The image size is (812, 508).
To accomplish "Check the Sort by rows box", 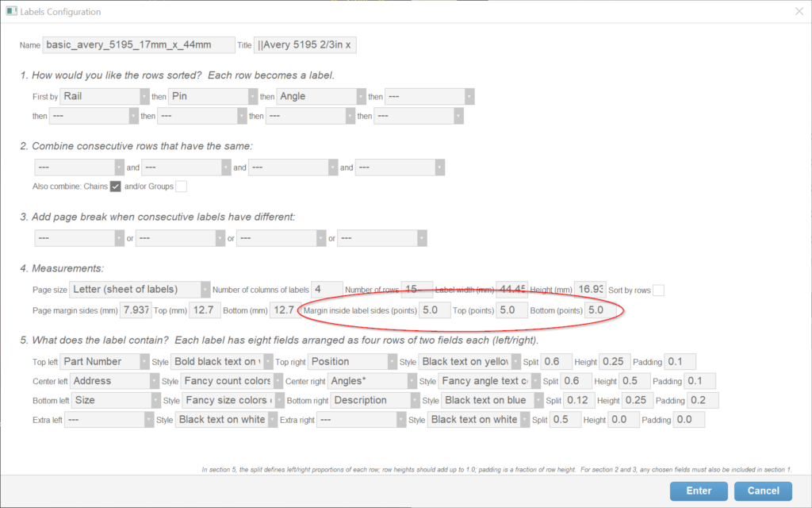I will tap(658, 291).
